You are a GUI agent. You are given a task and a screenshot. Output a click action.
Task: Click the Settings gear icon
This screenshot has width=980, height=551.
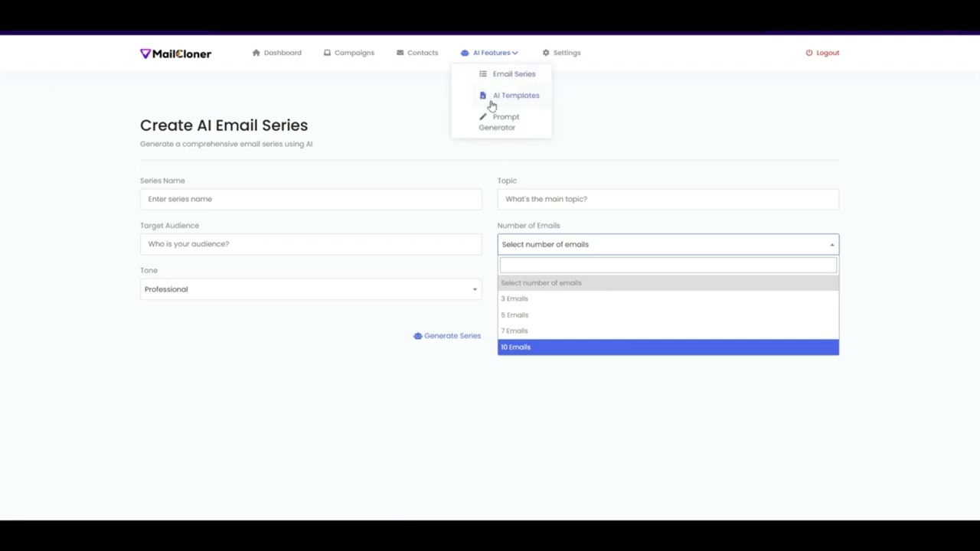click(546, 53)
